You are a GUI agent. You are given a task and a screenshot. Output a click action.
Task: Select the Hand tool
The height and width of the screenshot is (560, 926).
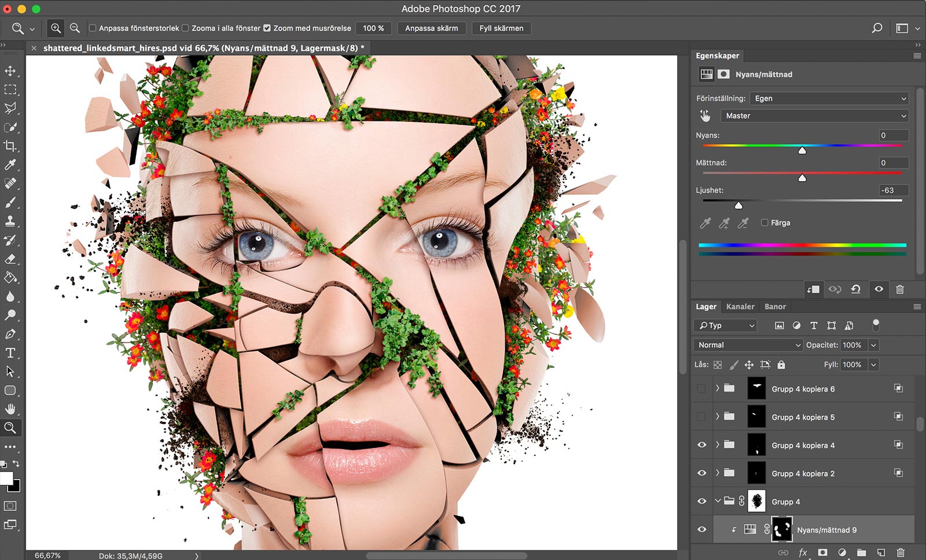pos(10,409)
